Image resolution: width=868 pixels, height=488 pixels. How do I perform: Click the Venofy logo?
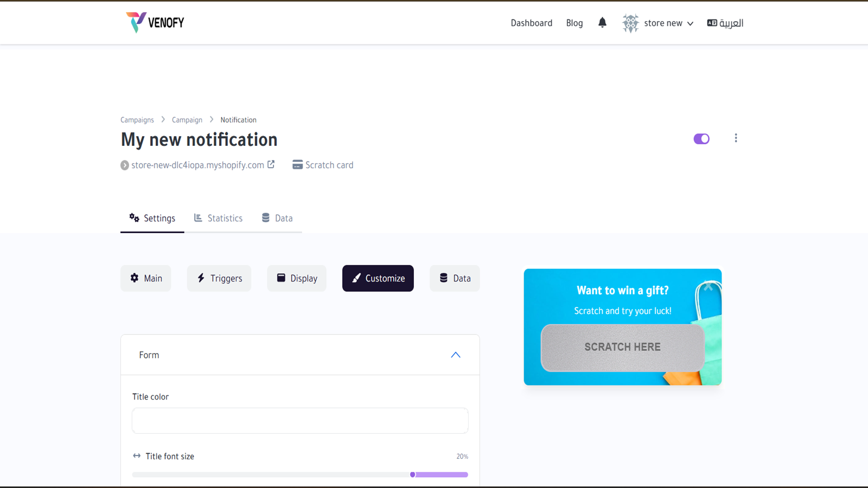coord(155,23)
